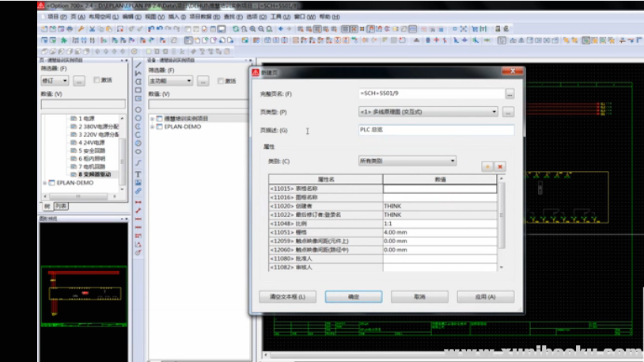Click the 取消 button
Screen dimensions: 644x362
(419, 296)
